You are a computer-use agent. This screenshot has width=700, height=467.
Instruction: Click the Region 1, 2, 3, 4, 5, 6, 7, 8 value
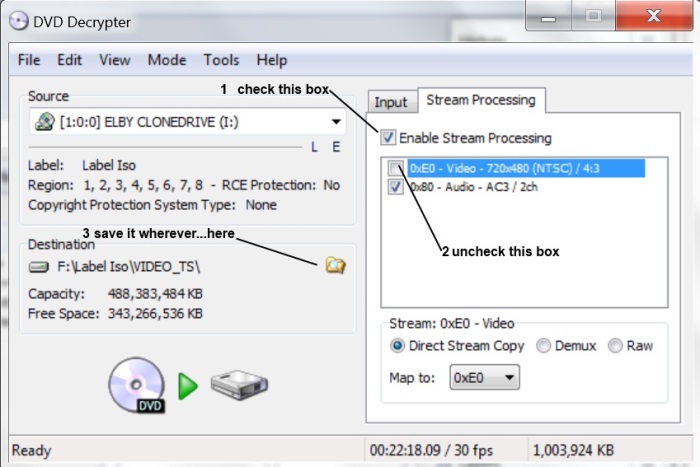click(143, 185)
